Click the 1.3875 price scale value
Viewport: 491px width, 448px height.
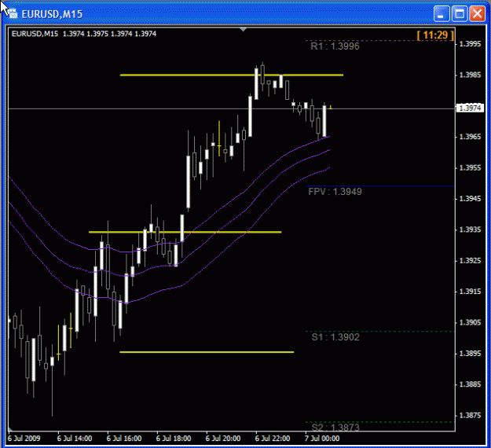click(x=470, y=416)
